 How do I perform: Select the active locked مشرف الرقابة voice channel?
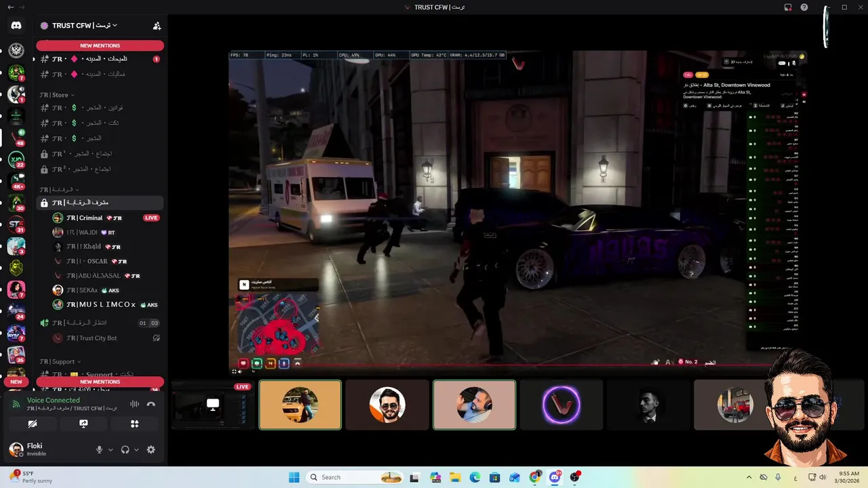pyautogui.click(x=100, y=203)
